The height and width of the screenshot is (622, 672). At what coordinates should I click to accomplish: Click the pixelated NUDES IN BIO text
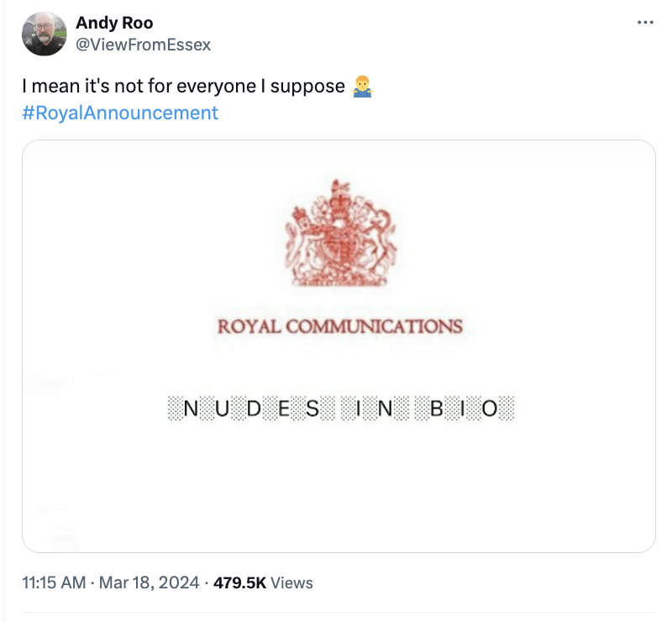click(344, 407)
